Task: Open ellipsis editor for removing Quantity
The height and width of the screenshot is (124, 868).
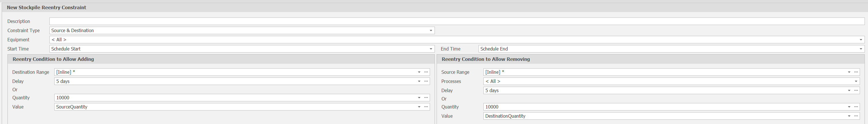Action: 856,107
